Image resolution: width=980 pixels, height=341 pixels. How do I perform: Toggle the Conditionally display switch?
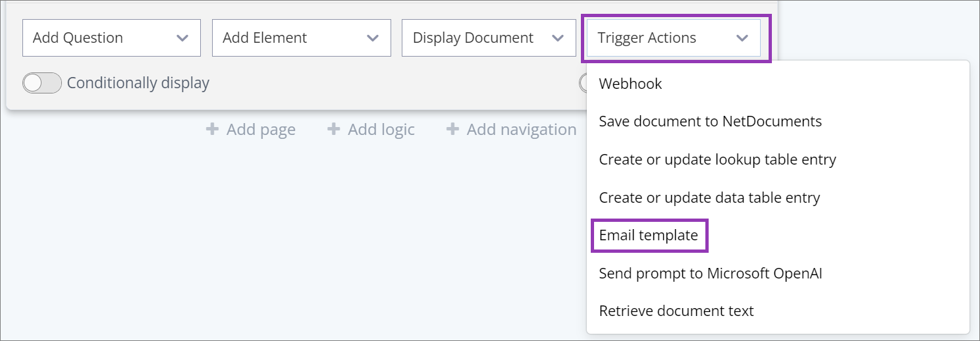(x=42, y=83)
